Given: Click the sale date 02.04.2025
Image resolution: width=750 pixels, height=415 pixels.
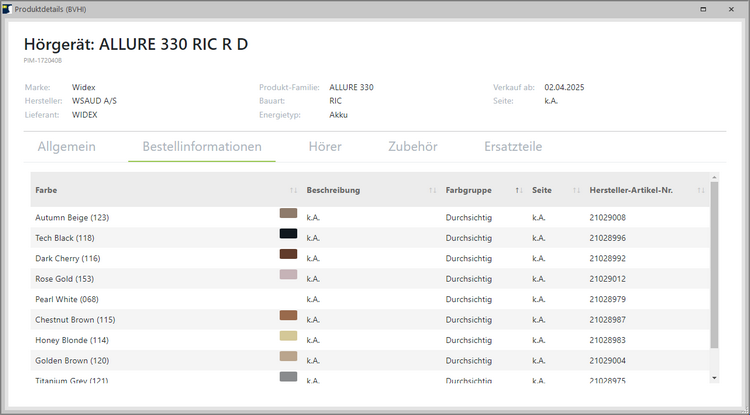Looking at the screenshot, I should 564,87.
